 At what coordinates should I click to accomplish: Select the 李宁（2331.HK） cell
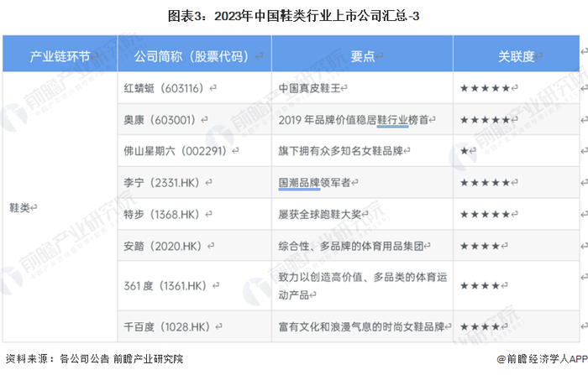[x=194, y=182]
